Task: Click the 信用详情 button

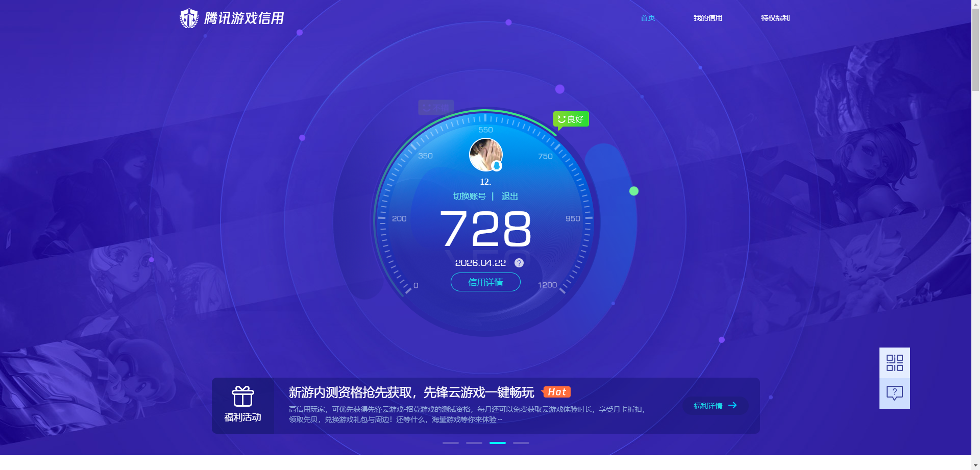Action: pos(485,282)
